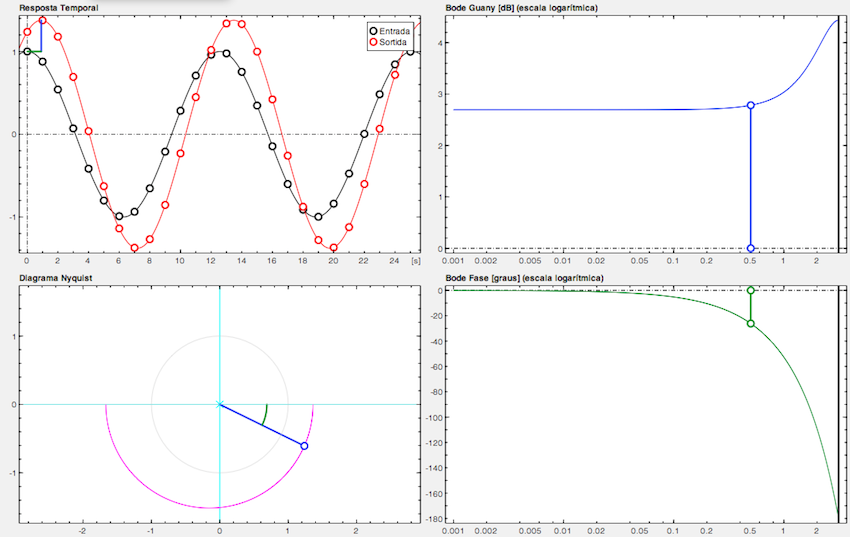The image size is (850, 537).
Task: Click the "4" tick label on the gain axis
Action: click(440, 43)
